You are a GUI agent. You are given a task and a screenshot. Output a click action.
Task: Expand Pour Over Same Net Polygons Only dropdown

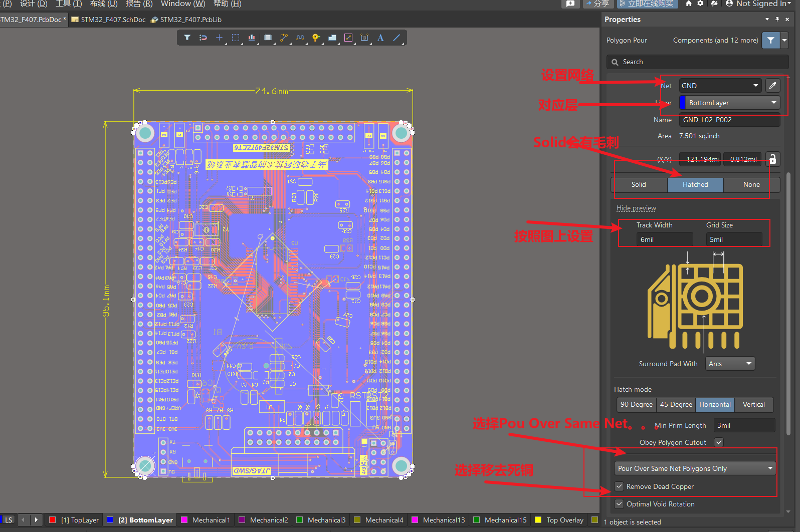click(x=695, y=468)
